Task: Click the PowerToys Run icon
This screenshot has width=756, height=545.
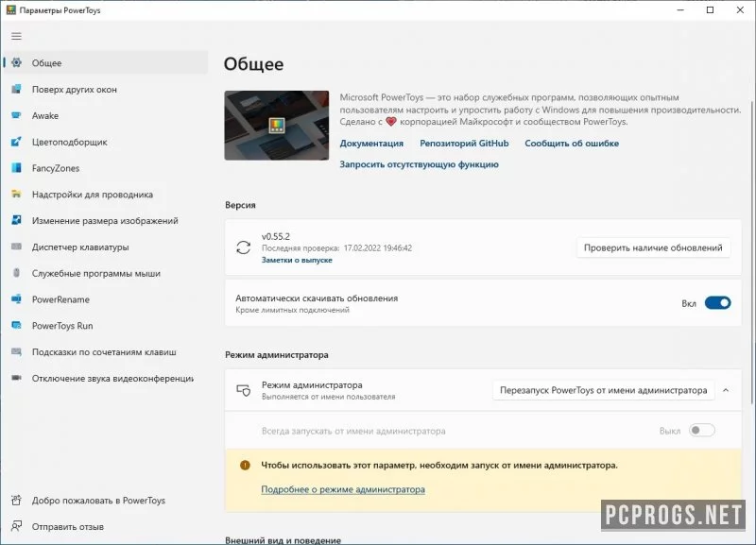Action: [16, 325]
